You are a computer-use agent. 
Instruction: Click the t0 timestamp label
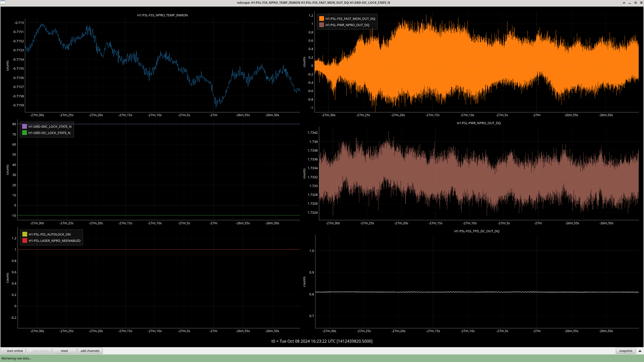pos(322,341)
